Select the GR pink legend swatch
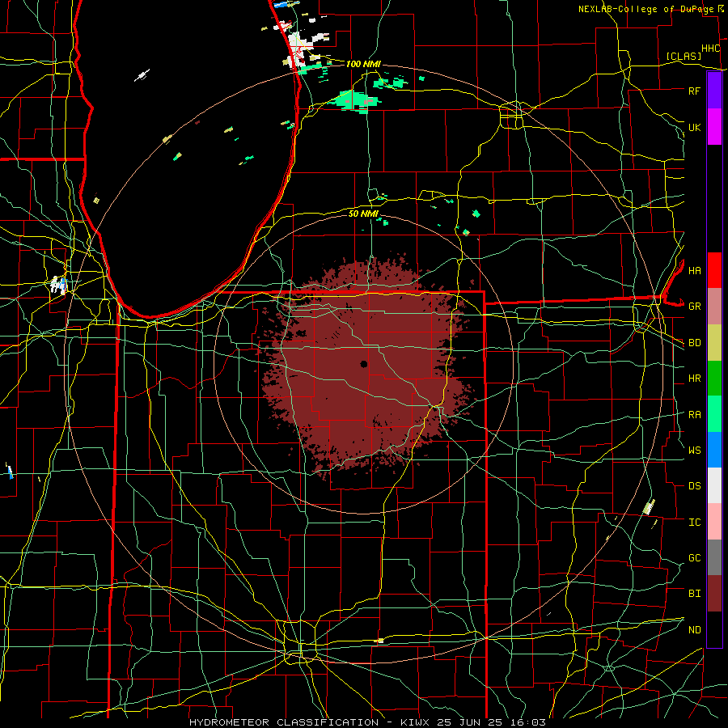This screenshot has height=728, width=728. pos(714,306)
